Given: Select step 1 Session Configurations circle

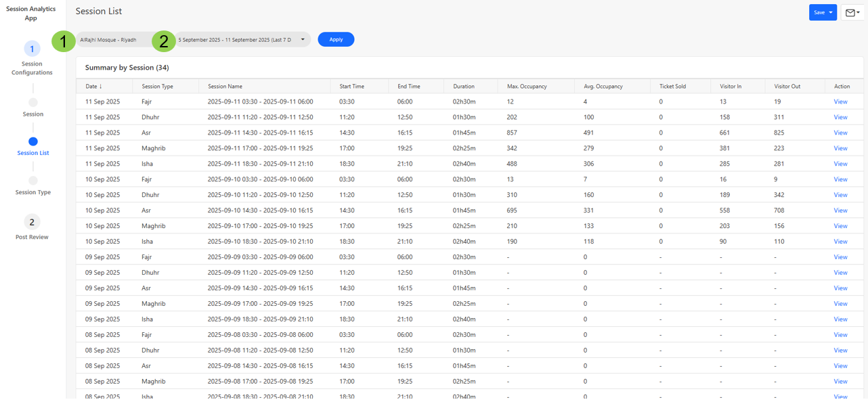Looking at the screenshot, I should (32, 49).
